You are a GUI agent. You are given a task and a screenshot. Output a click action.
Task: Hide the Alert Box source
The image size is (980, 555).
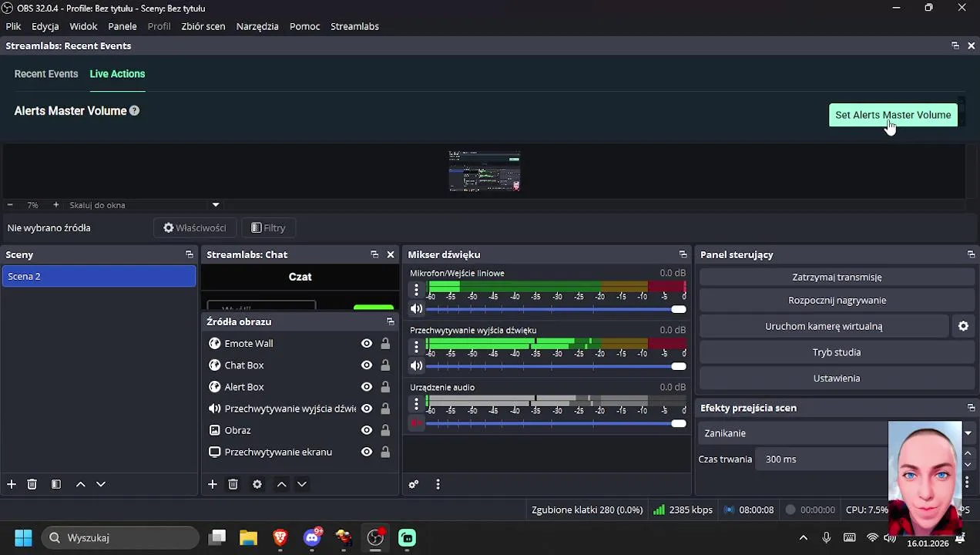pos(367,387)
